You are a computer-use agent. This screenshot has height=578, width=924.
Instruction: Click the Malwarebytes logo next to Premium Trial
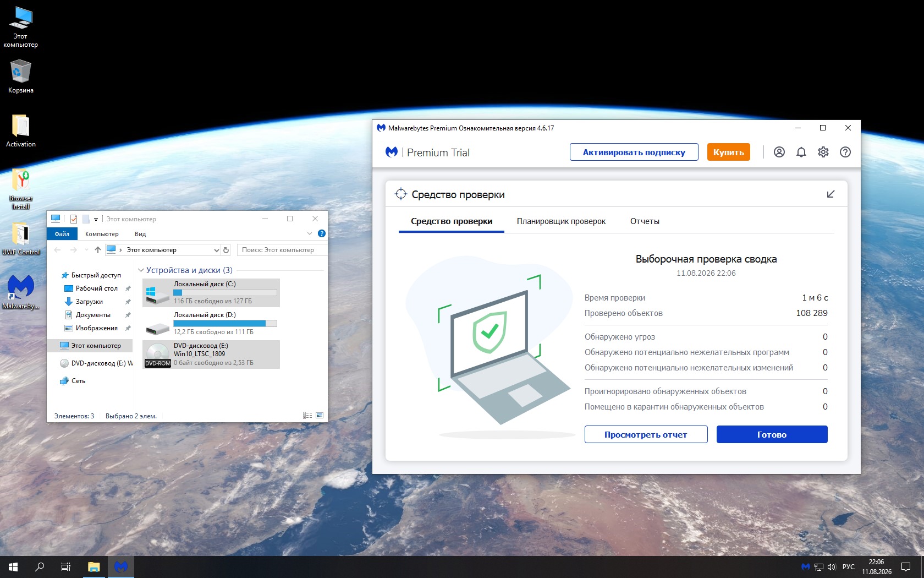pyautogui.click(x=392, y=152)
